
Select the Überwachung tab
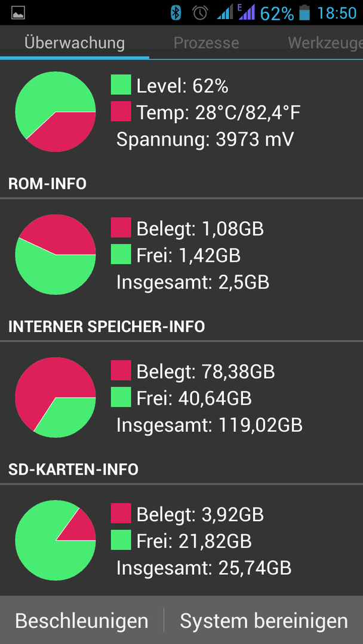pos(75,43)
